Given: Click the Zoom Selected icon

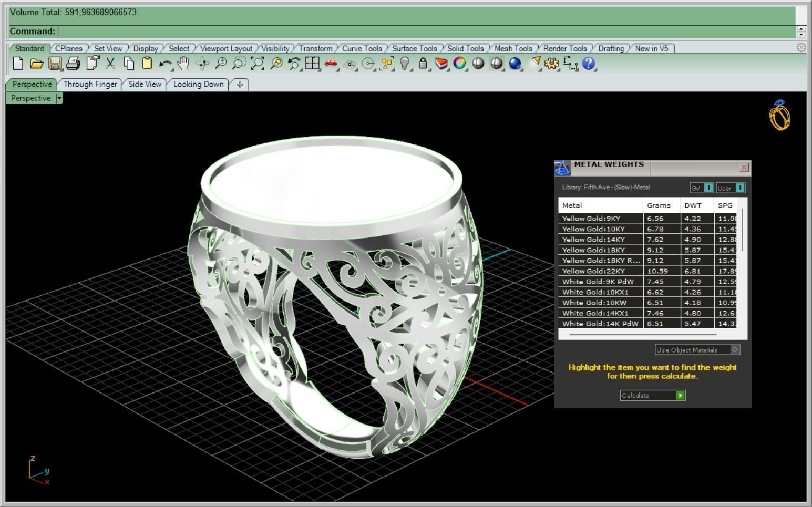Looking at the screenshot, I should click(x=276, y=64).
